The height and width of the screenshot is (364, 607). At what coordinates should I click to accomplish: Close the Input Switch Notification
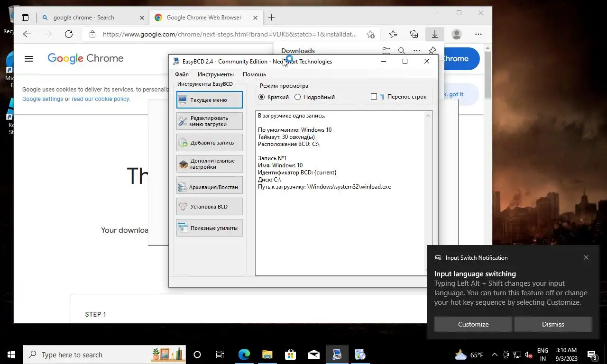click(586, 258)
